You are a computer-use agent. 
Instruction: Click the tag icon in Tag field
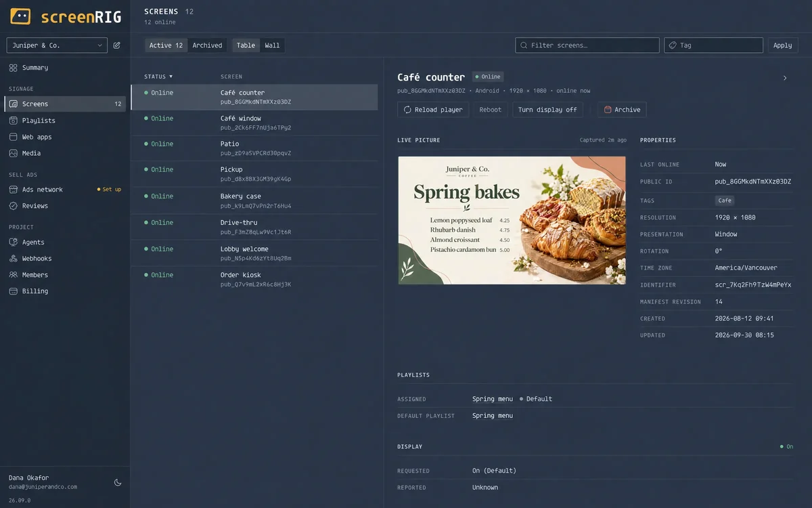coord(673,45)
